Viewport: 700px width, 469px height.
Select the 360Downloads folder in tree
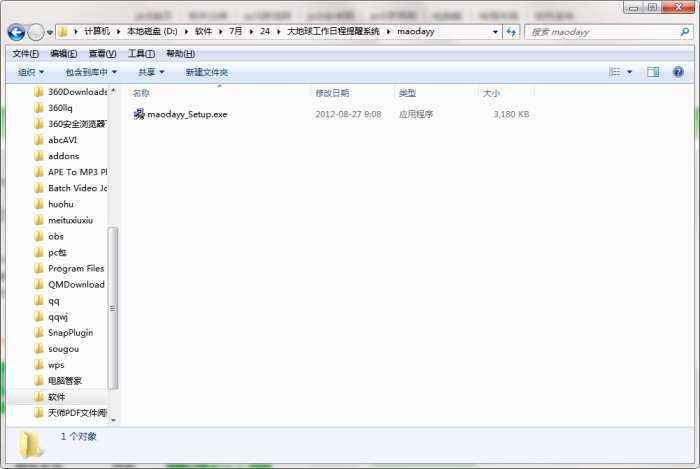tap(71, 92)
